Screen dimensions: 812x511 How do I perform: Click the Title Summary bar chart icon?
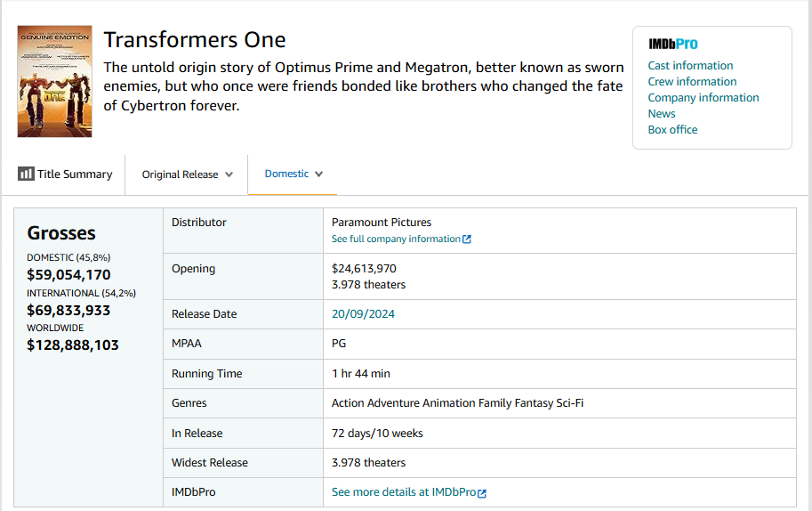[26, 174]
